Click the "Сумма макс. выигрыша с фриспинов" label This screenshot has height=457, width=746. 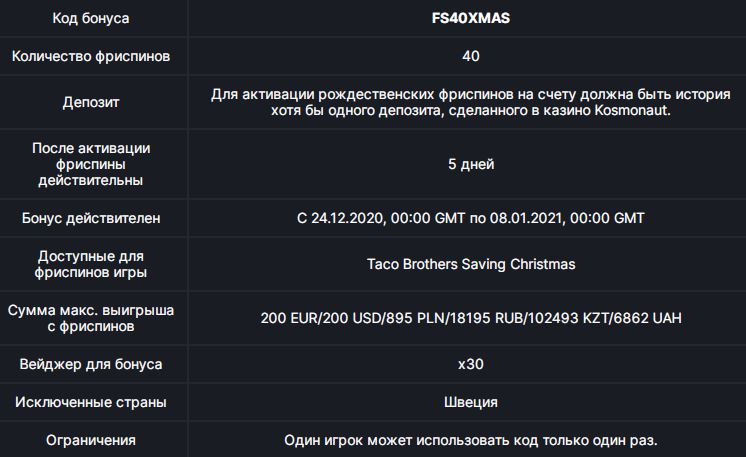[90, 318]
